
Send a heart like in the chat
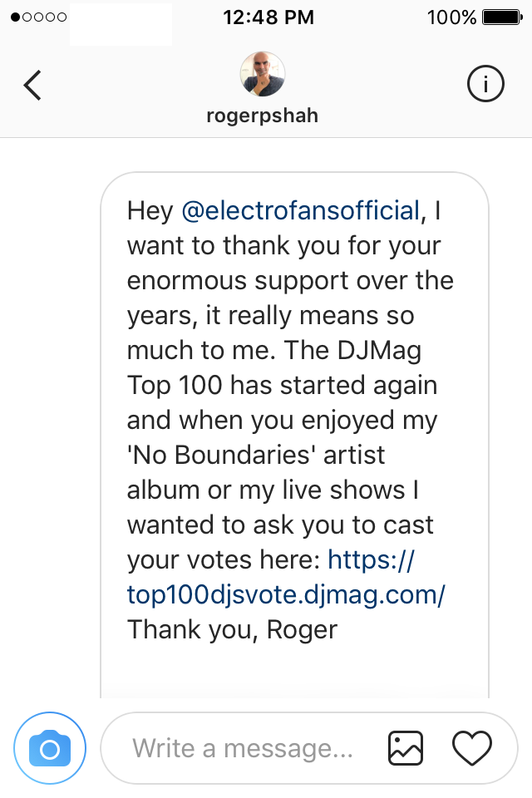[x=471, y=748]
